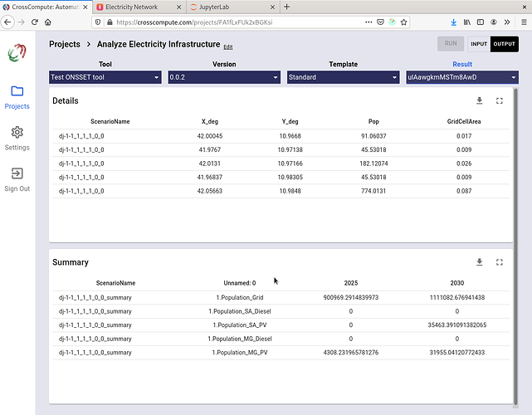532x415 pixels.
Task: Click Settings label in sidebar
Action: pos(17,148)
